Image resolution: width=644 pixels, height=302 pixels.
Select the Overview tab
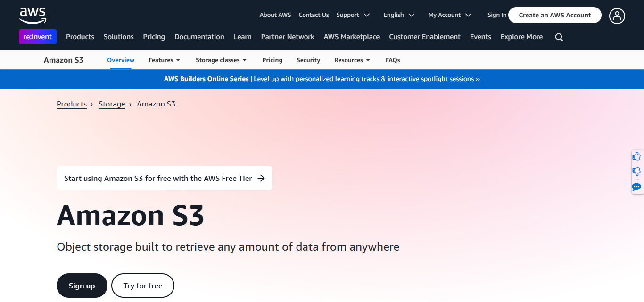121,60
